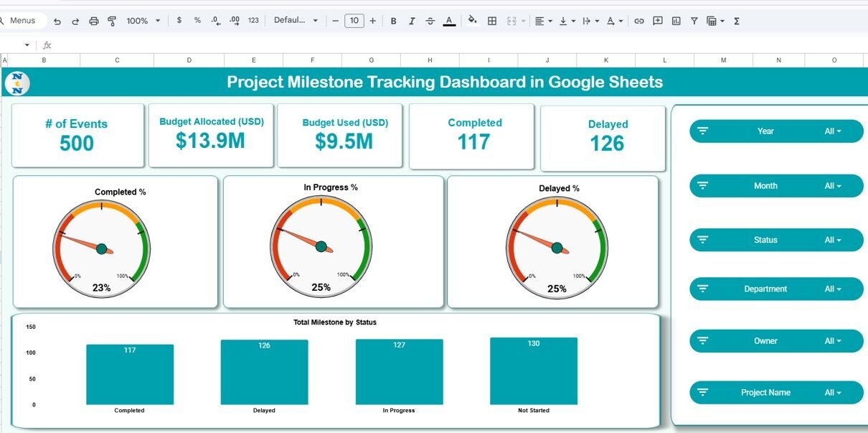
Task: Click the Borders icon
Action: (492, 21)
